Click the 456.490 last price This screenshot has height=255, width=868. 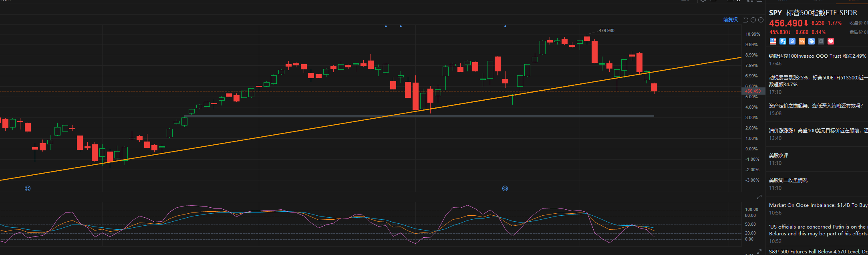point(785,23)
